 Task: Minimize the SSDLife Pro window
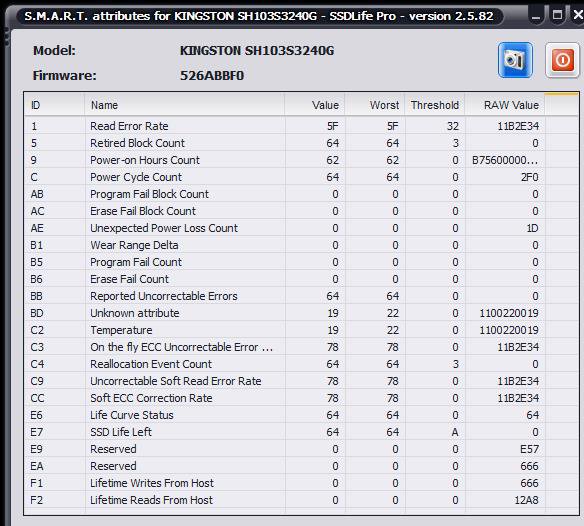[536, 16]
